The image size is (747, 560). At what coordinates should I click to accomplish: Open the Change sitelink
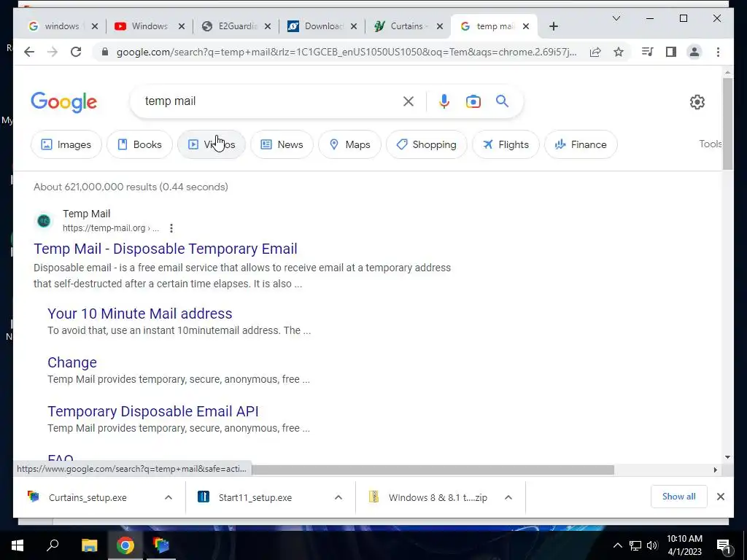[x=72, y=362]
